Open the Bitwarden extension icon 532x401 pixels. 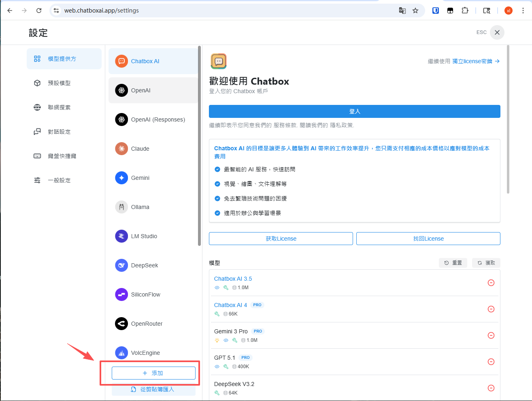pyautogui.click(x=436, y=11)
